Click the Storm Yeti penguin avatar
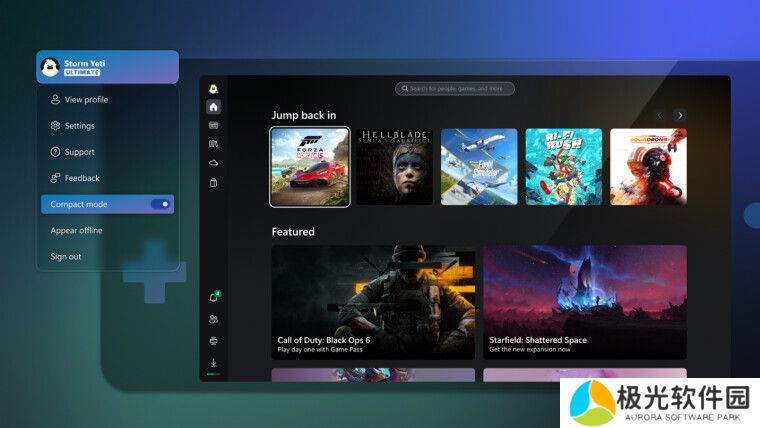The width and height of the screenshot is (760, 428). [50, 67]
